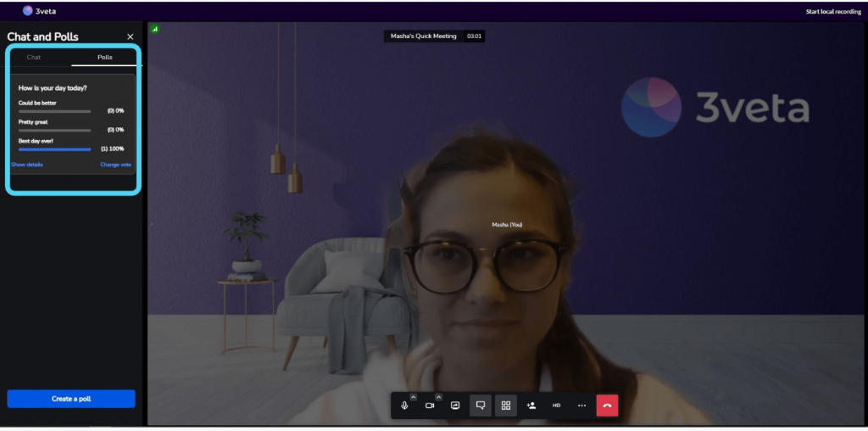The image size is (868, 431).
Task: Mute the microphone in meeting toolbar
Action: pos(404,406)
